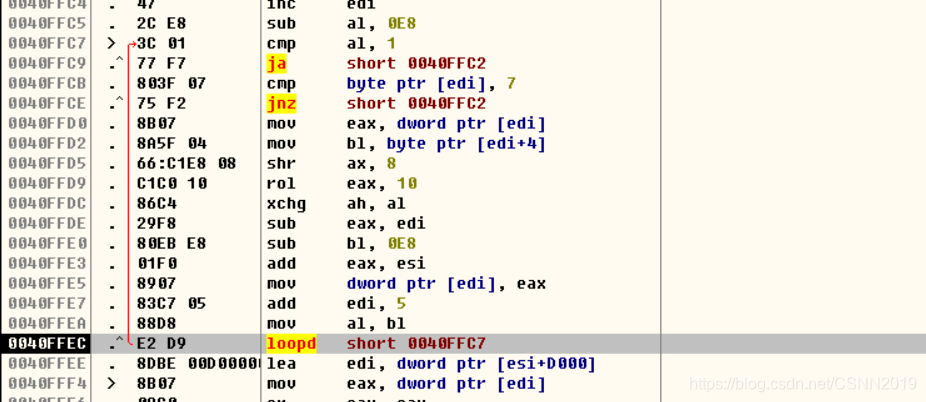Click address 0040FFC7
The width and height of the screenshot is (926, 402).
(47, 44)
